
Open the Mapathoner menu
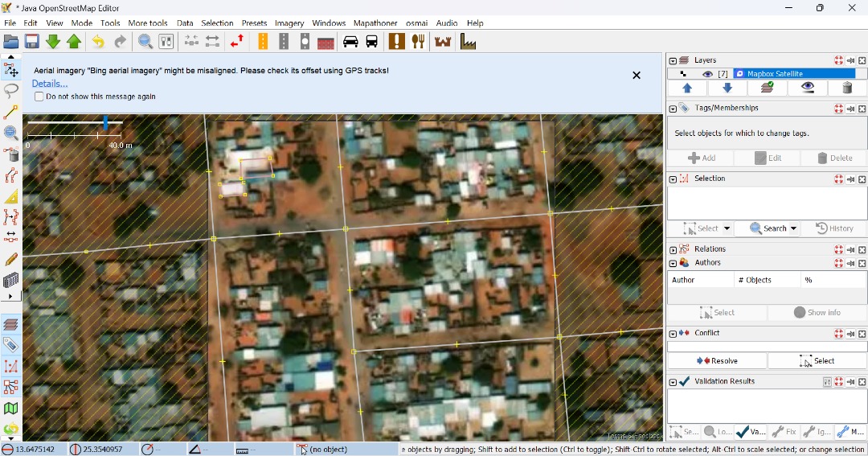[375, 23]
